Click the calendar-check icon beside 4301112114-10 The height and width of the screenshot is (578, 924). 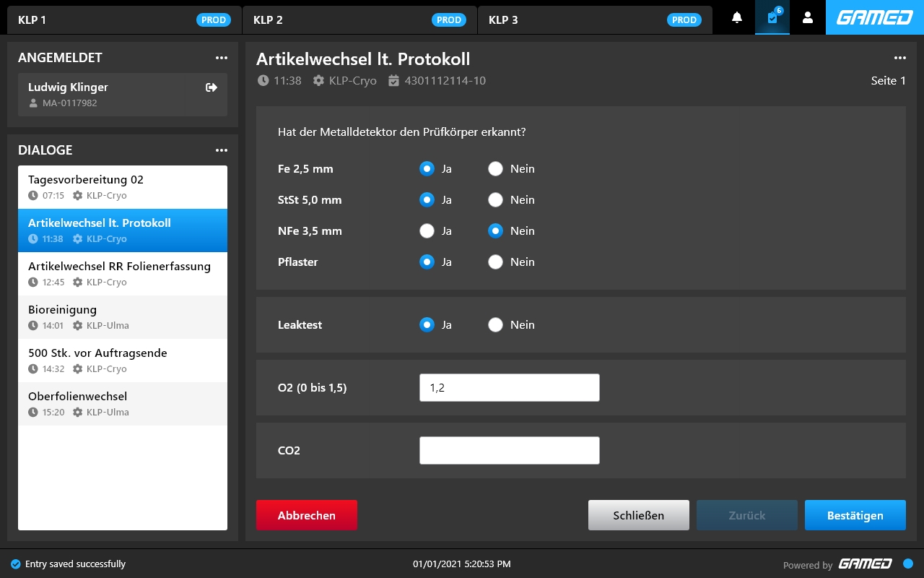pyautogui.click(x=393, y=81)
